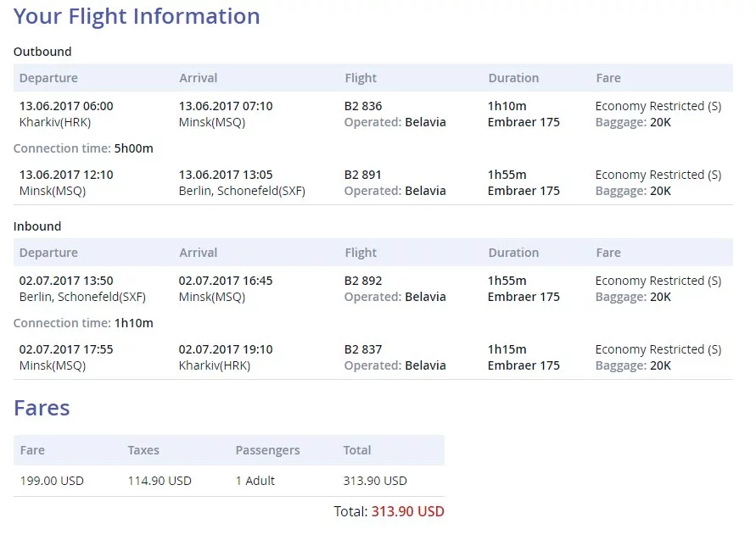Click the Taxes column header
Viewport: 756px width, 535px height.
[143, 450]
